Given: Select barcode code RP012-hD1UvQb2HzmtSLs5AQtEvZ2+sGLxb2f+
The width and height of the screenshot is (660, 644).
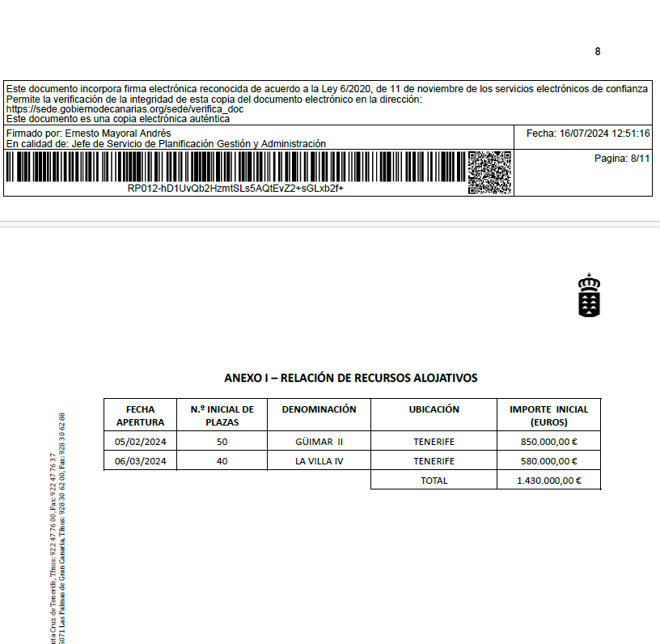Looking at the screenshot, I should click(235, 189).
